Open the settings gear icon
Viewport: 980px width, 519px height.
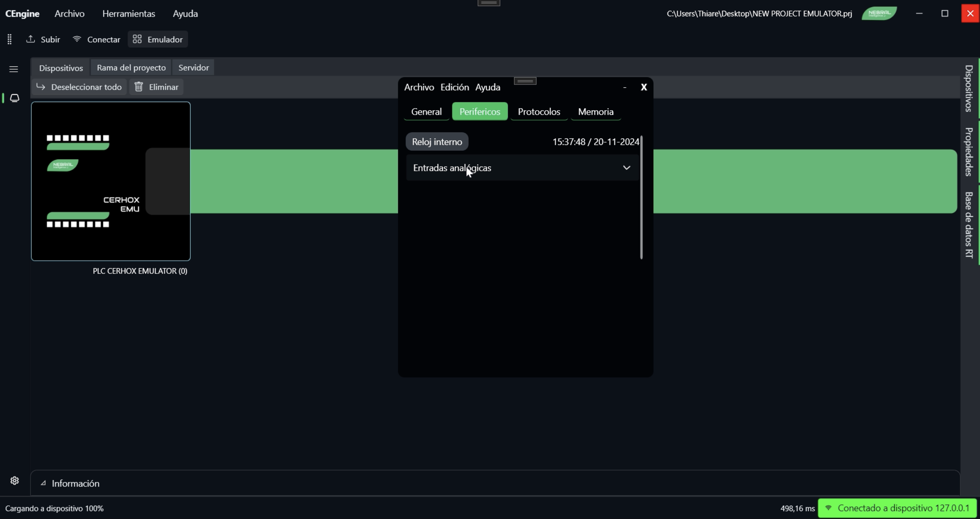click(15, 480)
